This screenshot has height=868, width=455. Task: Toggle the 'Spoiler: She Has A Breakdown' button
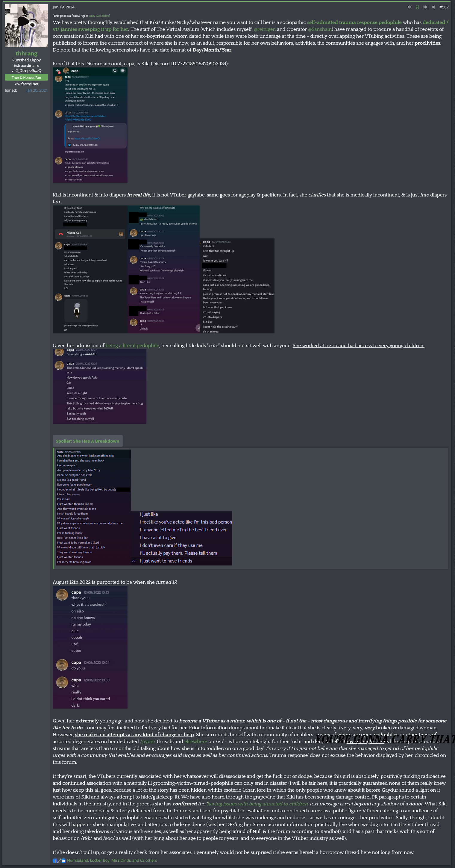click(88, 441)
